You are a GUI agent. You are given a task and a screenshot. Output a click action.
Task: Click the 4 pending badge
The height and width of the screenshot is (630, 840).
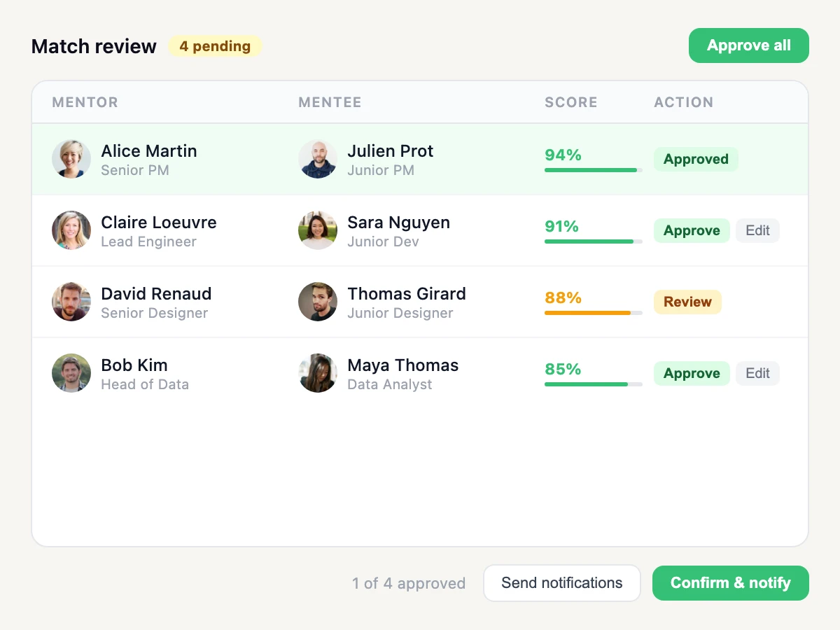(x=215, y=46)
